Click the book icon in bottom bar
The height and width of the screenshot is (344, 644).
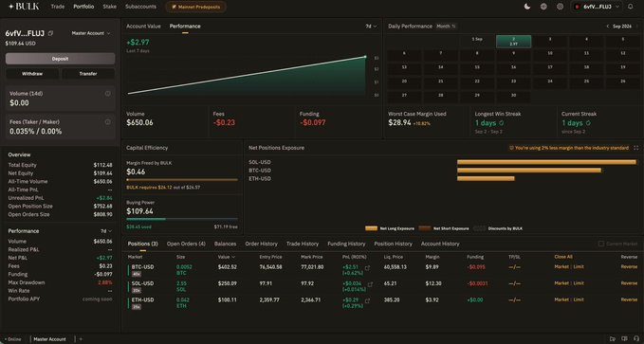(624, 339)
